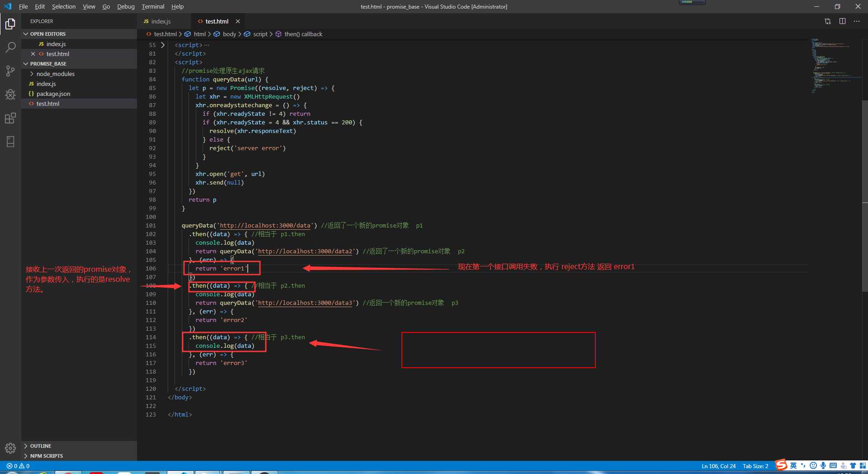868x474 pixels.
Task: Open the Debug menu
Action: click(126, 6)
